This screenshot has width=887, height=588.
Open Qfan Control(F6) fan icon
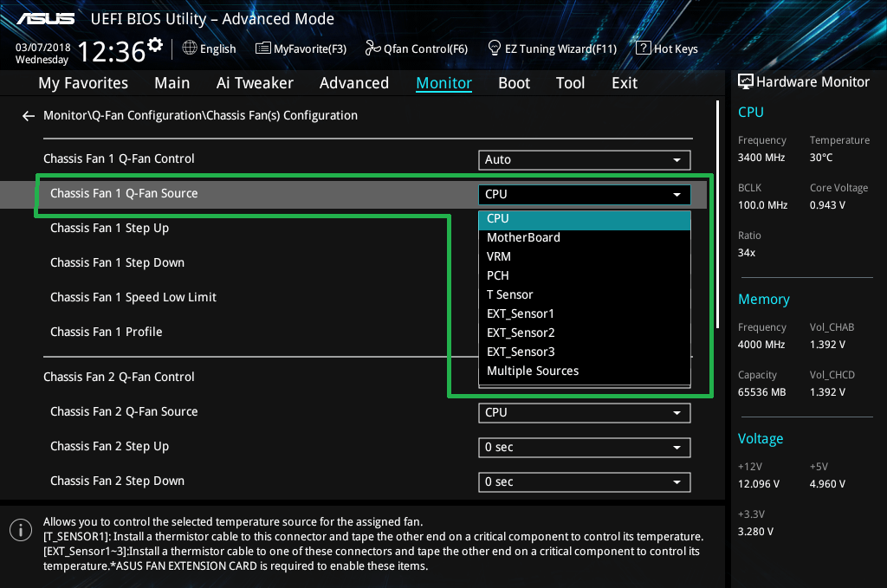(x=372, y=48)
